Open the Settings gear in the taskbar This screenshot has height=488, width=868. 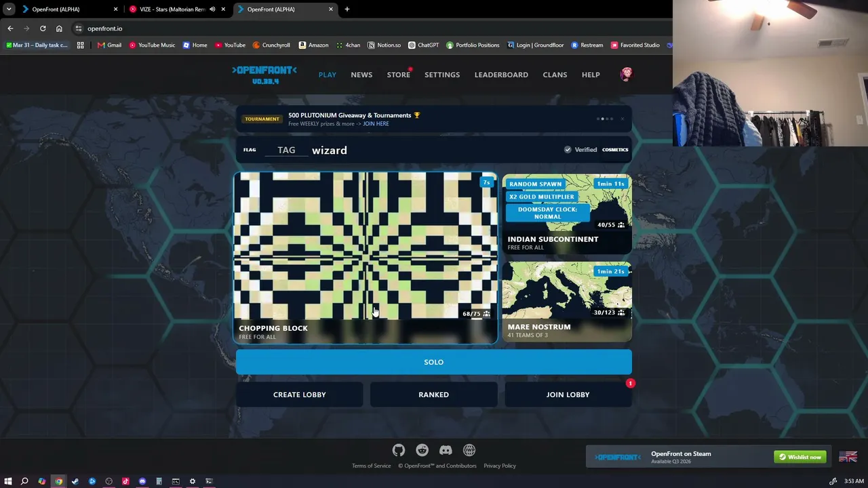pyautogui.click(x=193, y=481)
